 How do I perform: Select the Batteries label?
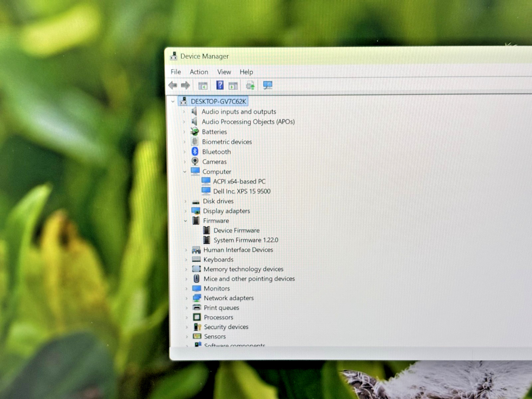coord(214,132)
